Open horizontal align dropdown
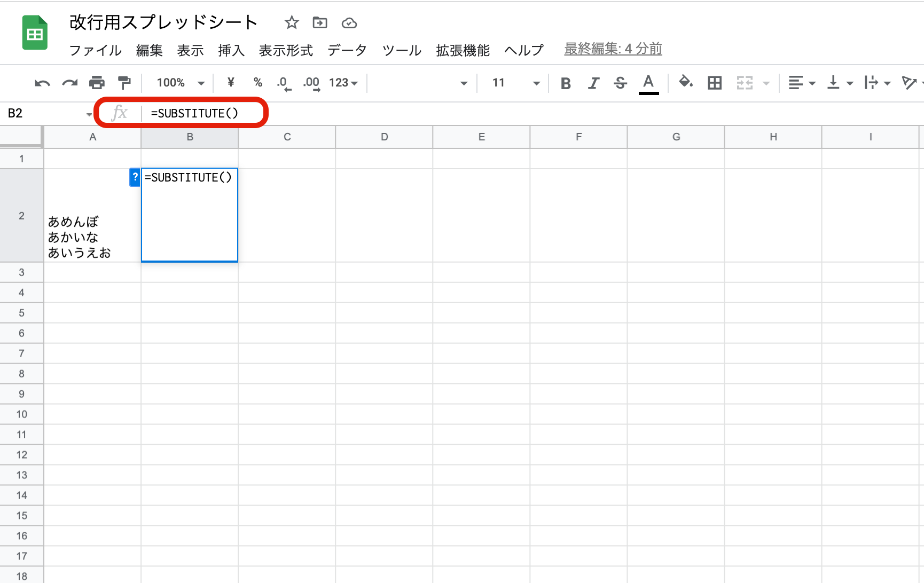Screen dimensions: 924x583 802,83
